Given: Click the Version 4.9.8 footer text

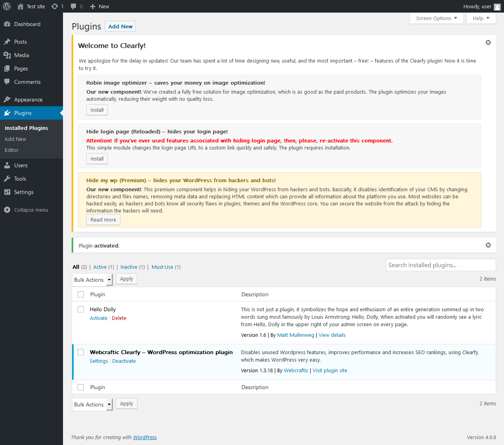Looking at the screenshot, I should 481,437.
